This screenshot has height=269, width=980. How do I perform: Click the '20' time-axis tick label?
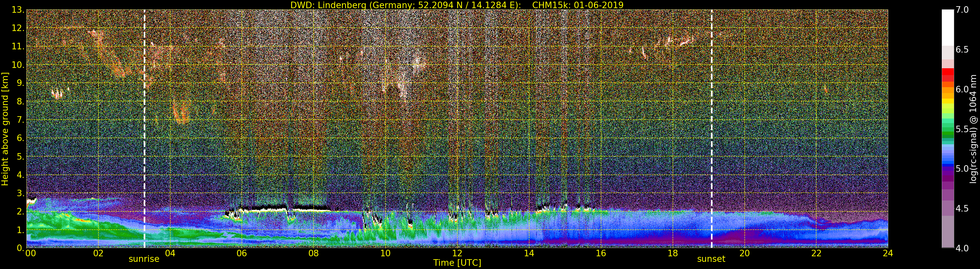744,253
